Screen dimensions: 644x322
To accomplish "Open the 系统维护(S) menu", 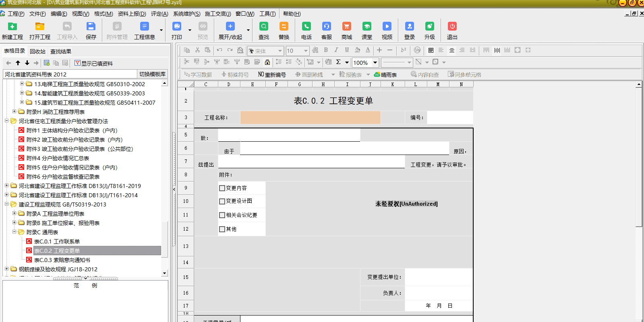I will [x=186, y=14].
